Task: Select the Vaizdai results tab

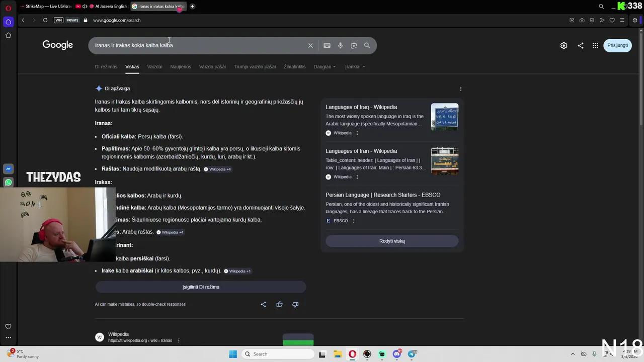Action: 154,66
